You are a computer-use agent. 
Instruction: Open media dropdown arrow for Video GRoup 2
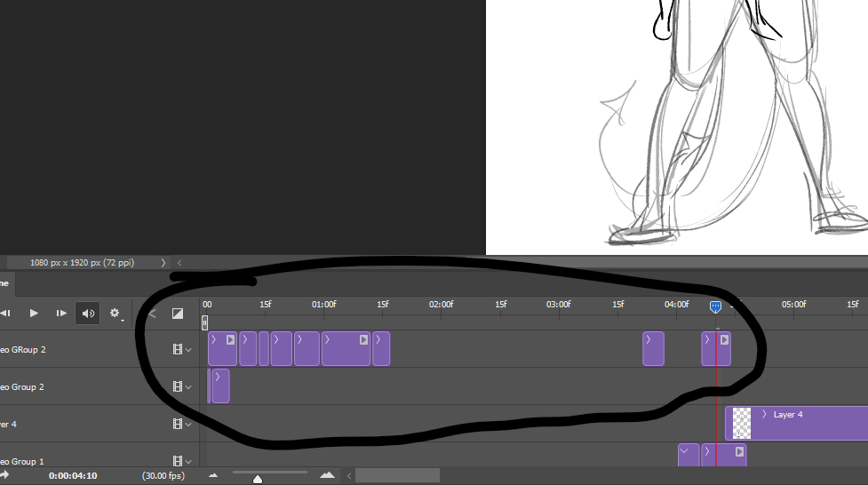pyautogui.click(x=188, y=350)
